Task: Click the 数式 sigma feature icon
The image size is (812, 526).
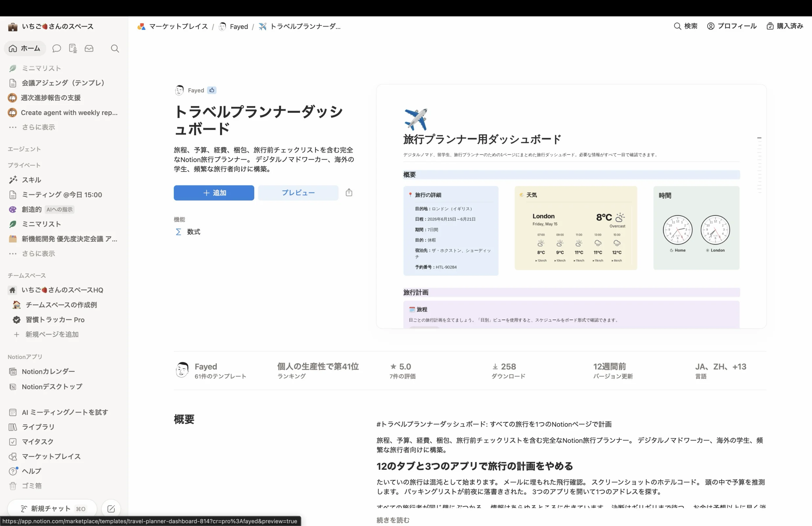Action: point(178,232)
